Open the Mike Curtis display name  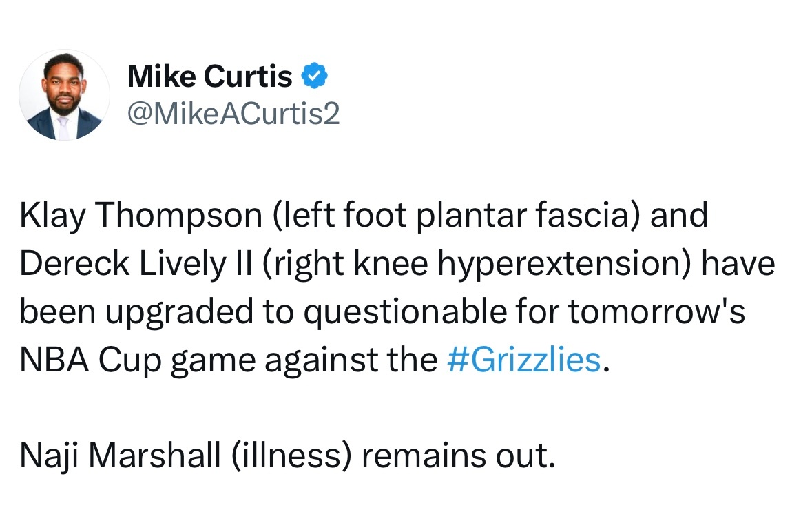(x=210, y=76)
